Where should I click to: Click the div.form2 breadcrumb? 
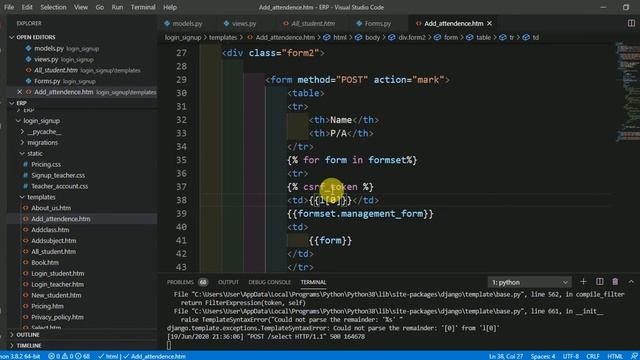pos(411,38)
